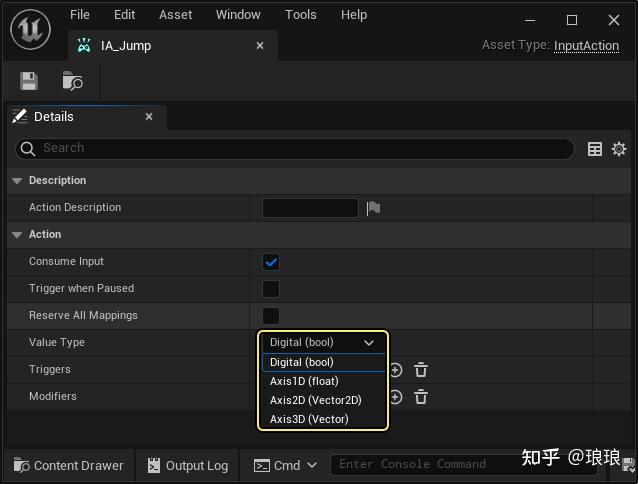Delete all Triggers elements with trash icon
The image size is (638, 484).
421,370
